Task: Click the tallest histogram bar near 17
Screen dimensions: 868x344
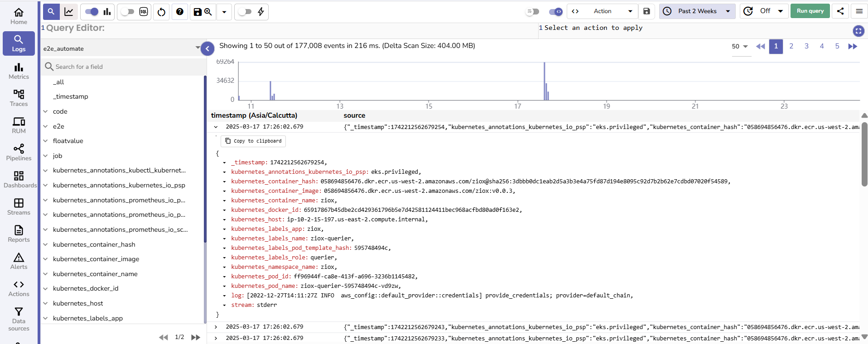Action: 544,81
